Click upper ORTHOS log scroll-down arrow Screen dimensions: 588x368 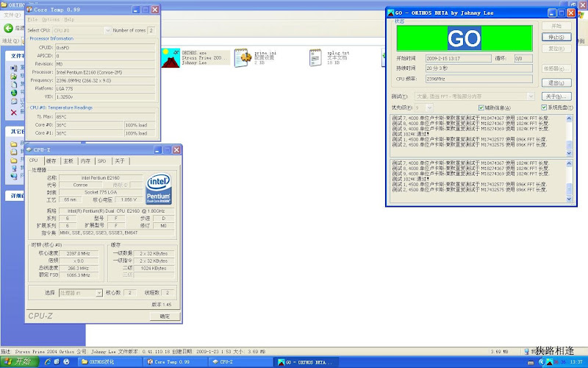569,153
